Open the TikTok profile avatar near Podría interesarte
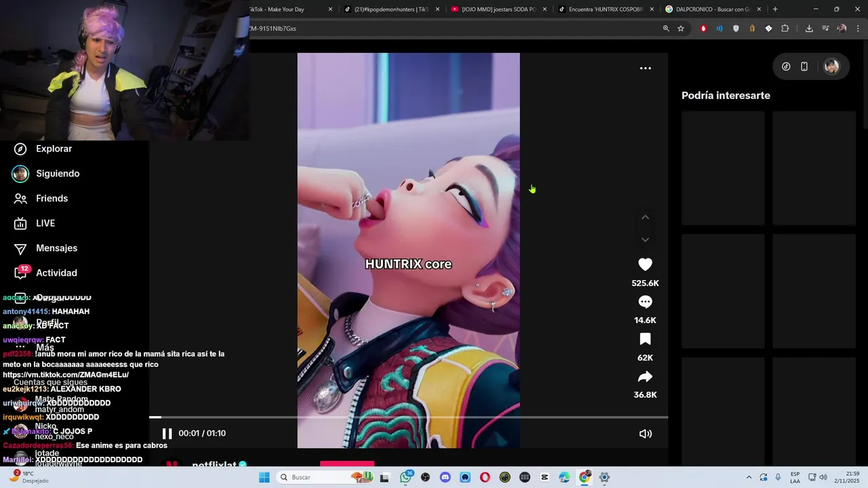This screenshot has width=868, height=488. 831,66
